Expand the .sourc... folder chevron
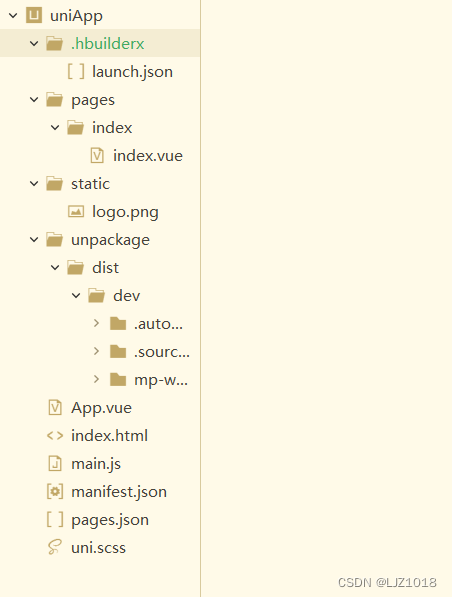 [96, 351]
